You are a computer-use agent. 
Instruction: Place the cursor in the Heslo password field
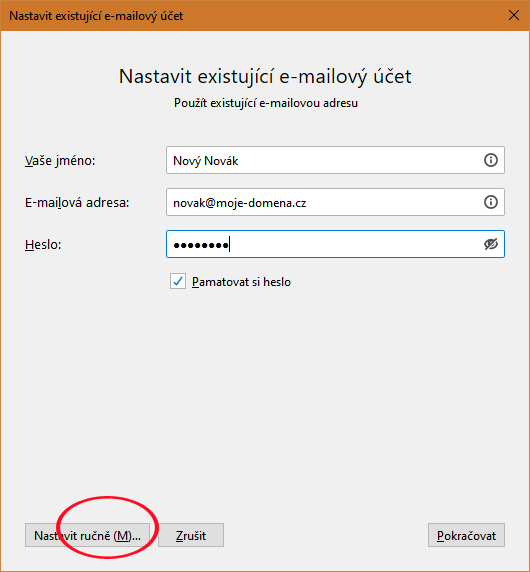pyautogui.click(x=335, y=244)
